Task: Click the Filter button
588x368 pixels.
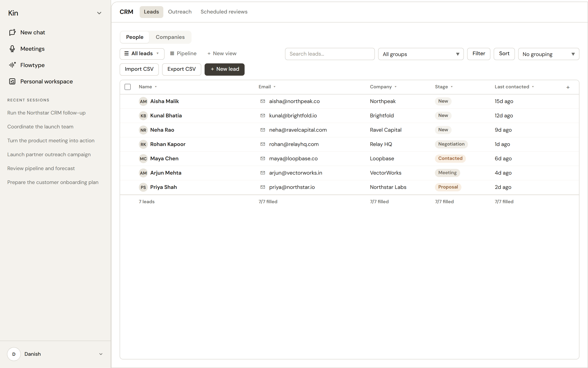Action: click(x=479, y=54)
